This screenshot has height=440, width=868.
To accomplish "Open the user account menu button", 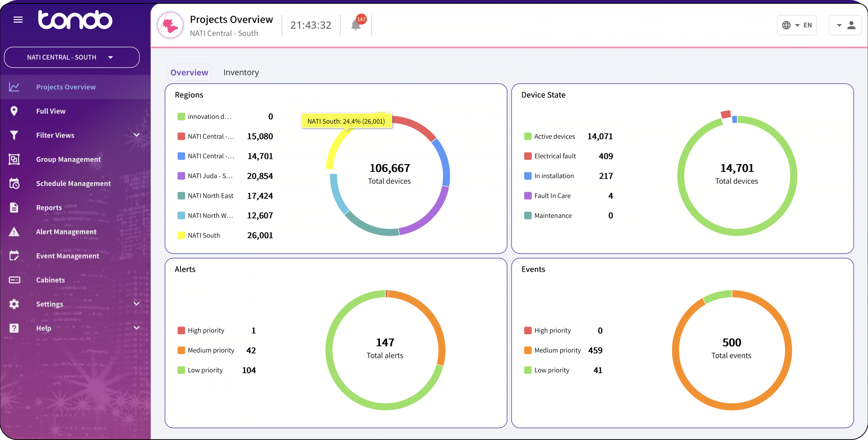I will tap(845, 25).
